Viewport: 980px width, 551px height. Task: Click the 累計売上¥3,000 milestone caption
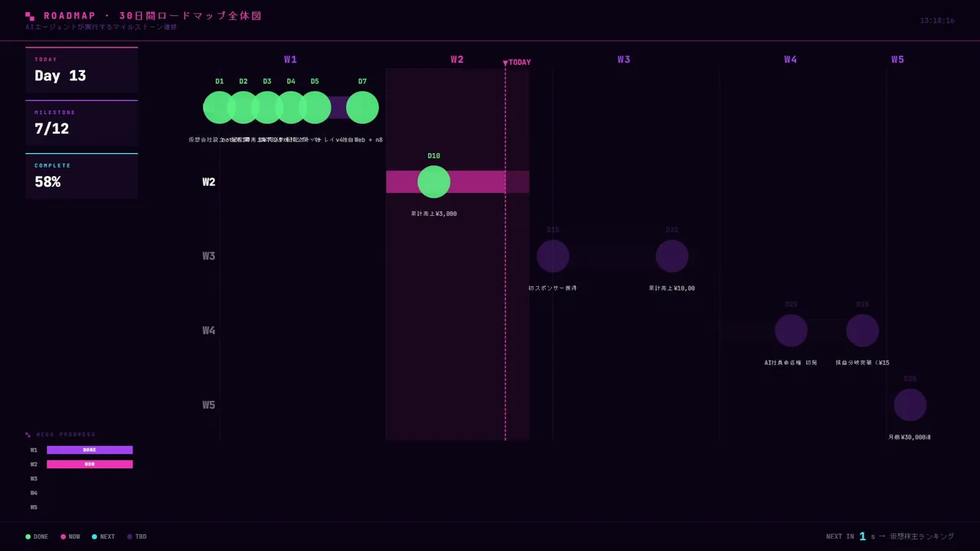click(x=434, y=214)
